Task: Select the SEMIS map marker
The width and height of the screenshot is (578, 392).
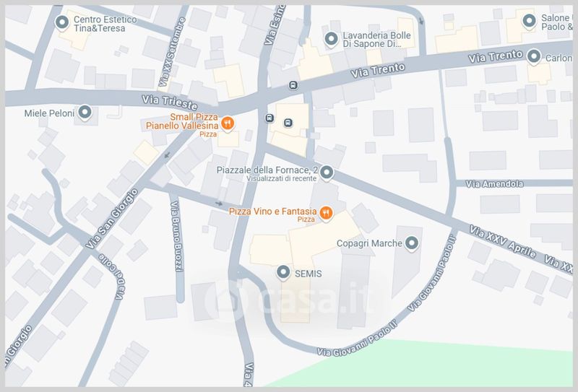Action: click(x=283, y=272)
